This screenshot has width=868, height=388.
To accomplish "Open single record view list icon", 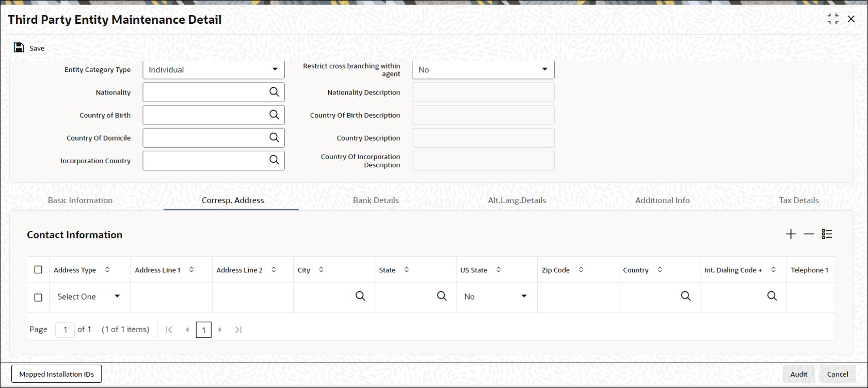I will [827, 234].
